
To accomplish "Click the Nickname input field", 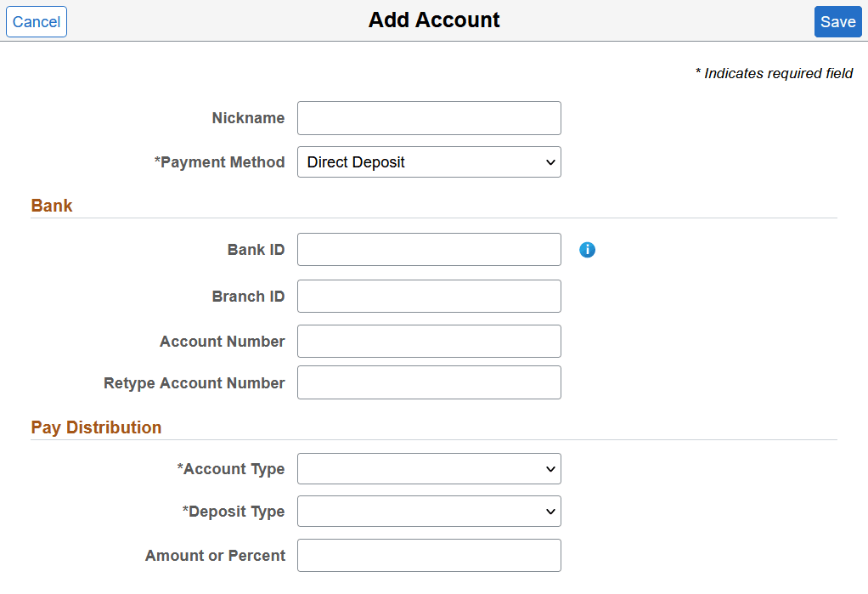I will point(429,117).
